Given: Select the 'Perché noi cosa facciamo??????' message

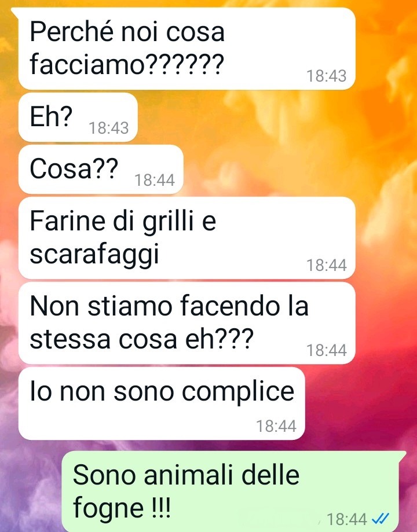Looking at the screenshot, I should [x=186, y=48].
